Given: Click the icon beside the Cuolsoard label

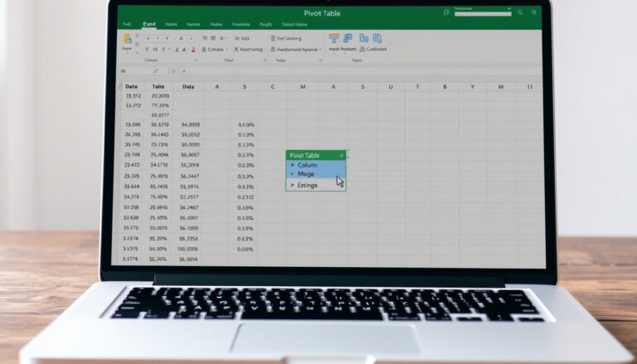Looking at the screenshot, I should click(362, 49).
